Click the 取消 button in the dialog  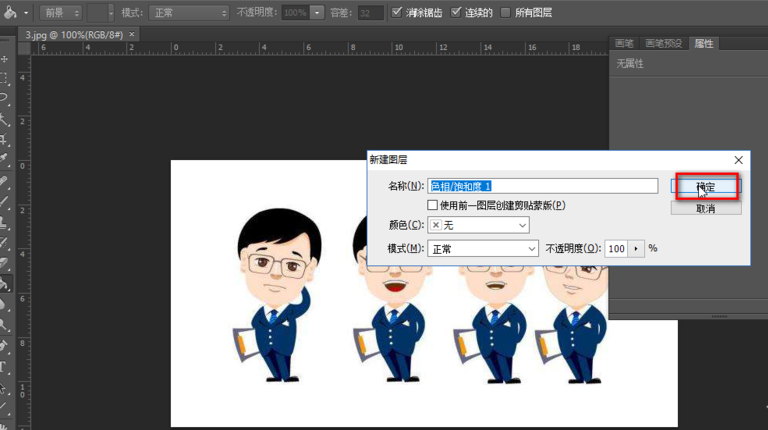pyautogui.click(x=705, y=208)
